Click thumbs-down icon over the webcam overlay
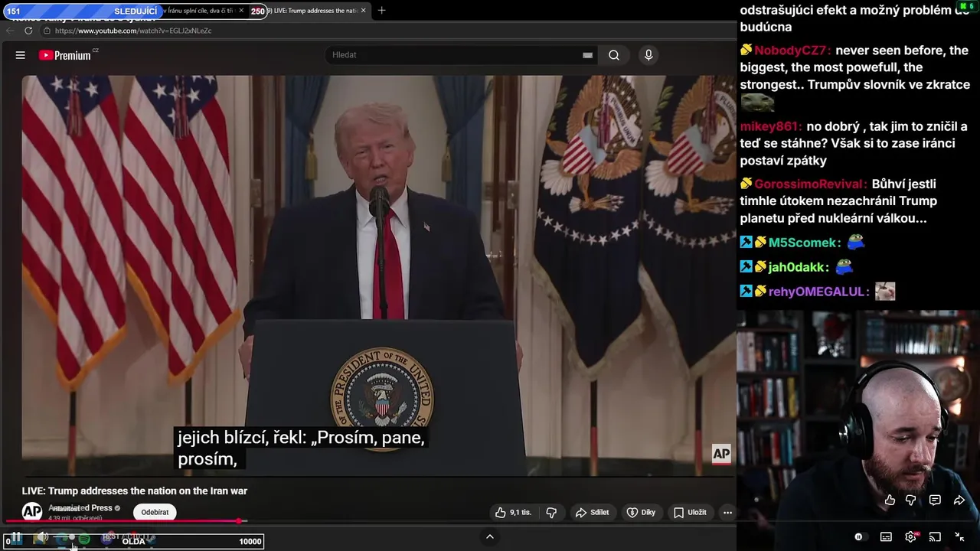This screenshot has width=980, height=551. (910, 500)
